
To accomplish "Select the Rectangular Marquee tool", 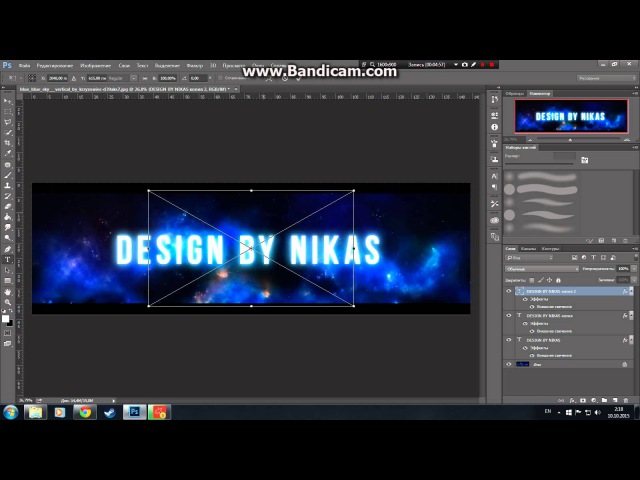I will point(7,111).
